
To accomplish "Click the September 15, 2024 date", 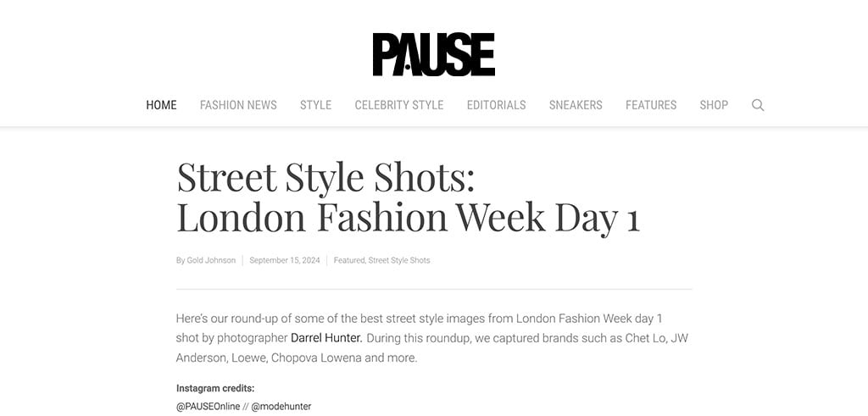I will point(285,260).
